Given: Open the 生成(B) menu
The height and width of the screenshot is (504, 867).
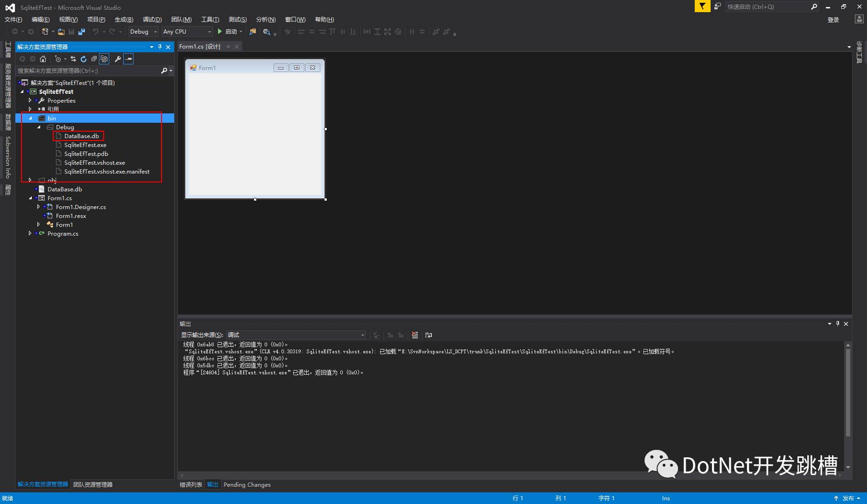Looking at the screenshot, I should 124,20.
